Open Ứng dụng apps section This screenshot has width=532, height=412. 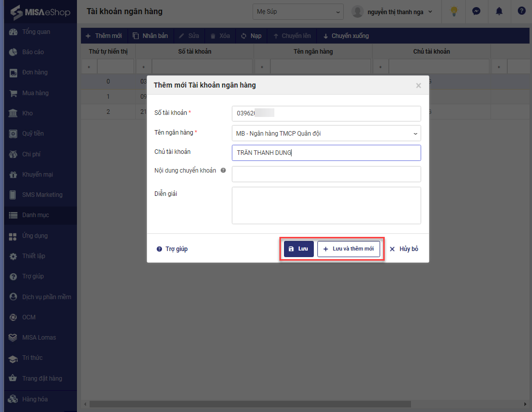tap(40, 236)
